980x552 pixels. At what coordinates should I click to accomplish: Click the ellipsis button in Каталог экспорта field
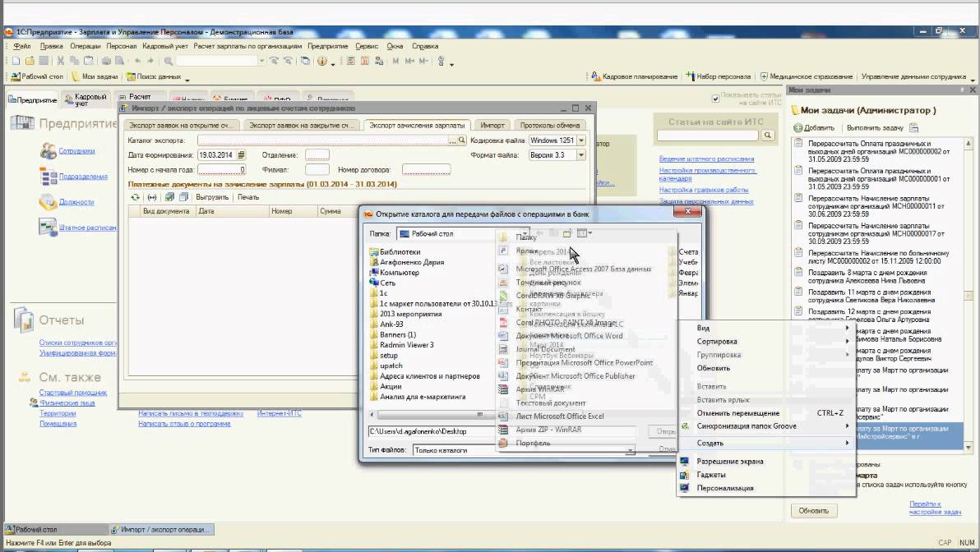pos(452,140)
